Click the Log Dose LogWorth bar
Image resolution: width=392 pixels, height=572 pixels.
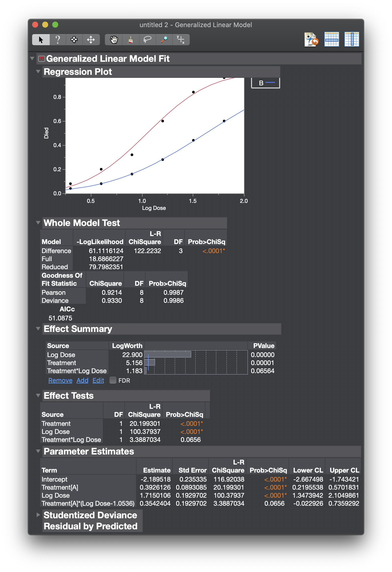point(168,354)
